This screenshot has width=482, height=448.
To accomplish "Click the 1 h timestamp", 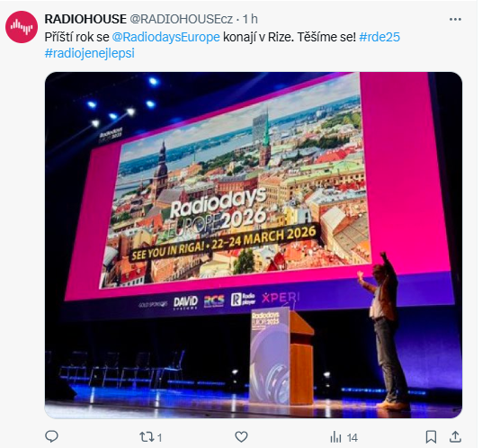I will pos(250,19).
